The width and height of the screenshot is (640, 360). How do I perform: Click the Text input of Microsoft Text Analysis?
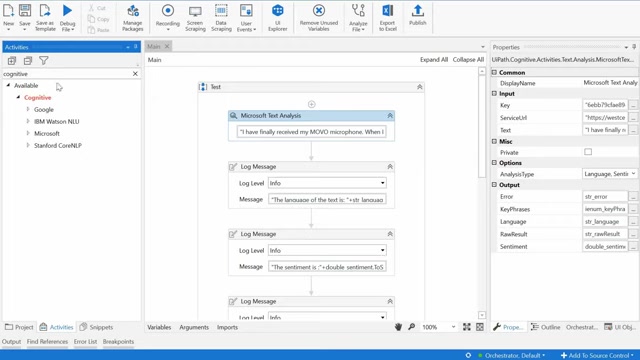coord(311,132)
